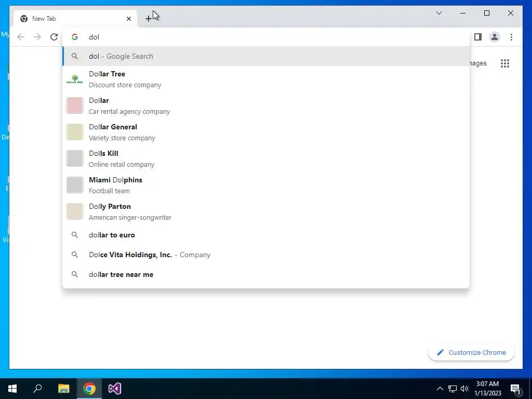Select the Miami Dolphins suggestion
Viewport: 532px width, 399px height.
tap(266, 185)
